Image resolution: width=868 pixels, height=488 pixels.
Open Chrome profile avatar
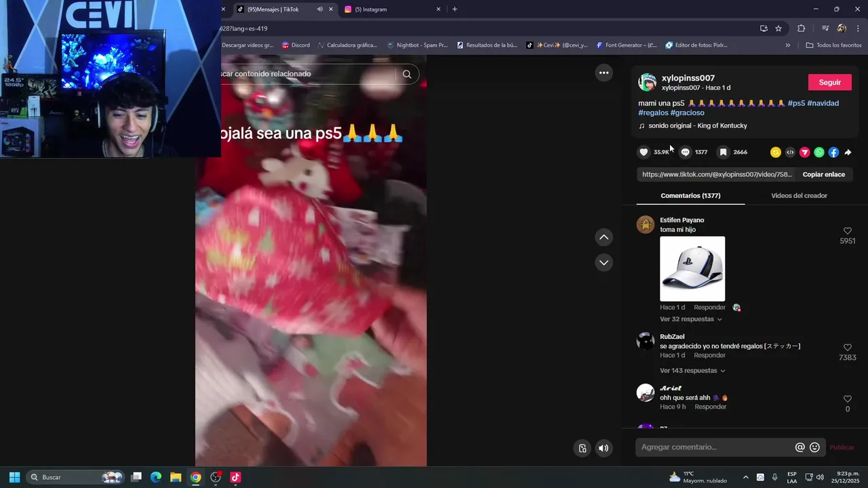tap(842, 28)
